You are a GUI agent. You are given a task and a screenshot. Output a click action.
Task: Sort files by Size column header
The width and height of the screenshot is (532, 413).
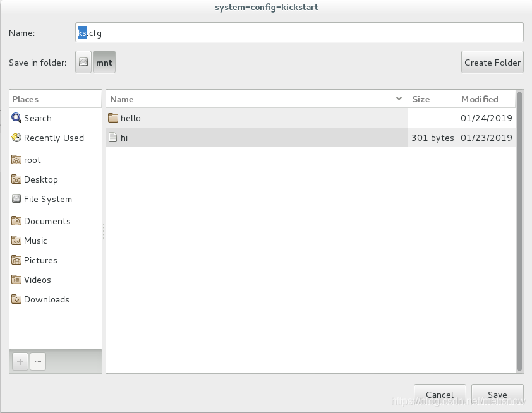tap(432, 99)
